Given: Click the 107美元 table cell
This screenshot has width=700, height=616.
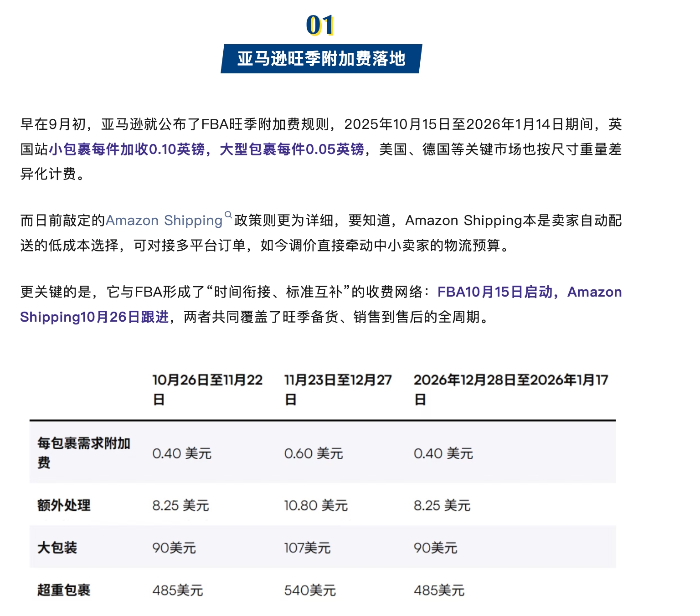Looking at the screenshot, I should click(308, 548).
